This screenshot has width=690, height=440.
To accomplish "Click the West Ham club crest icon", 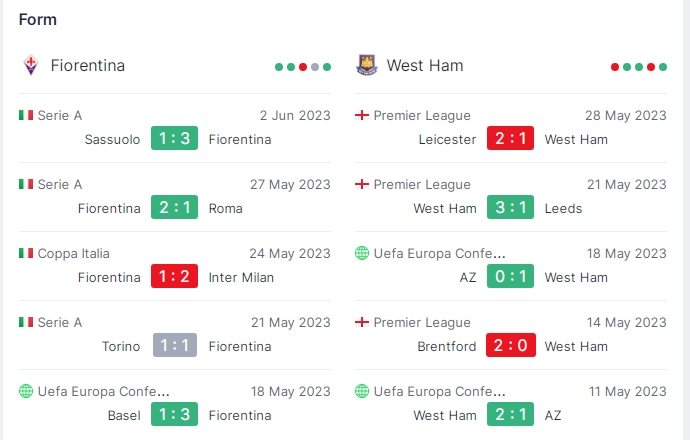I will click(367, 65).
